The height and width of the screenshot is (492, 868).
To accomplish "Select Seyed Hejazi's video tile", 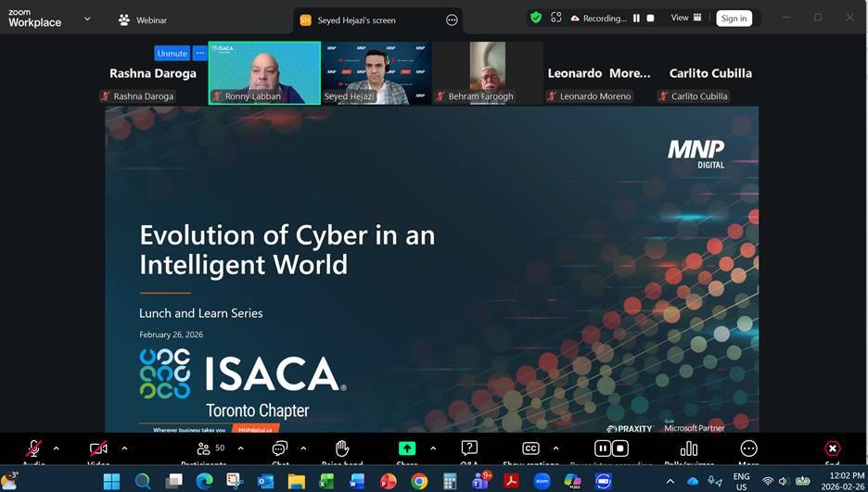I will pyautogui.click(x=377, y=73).
